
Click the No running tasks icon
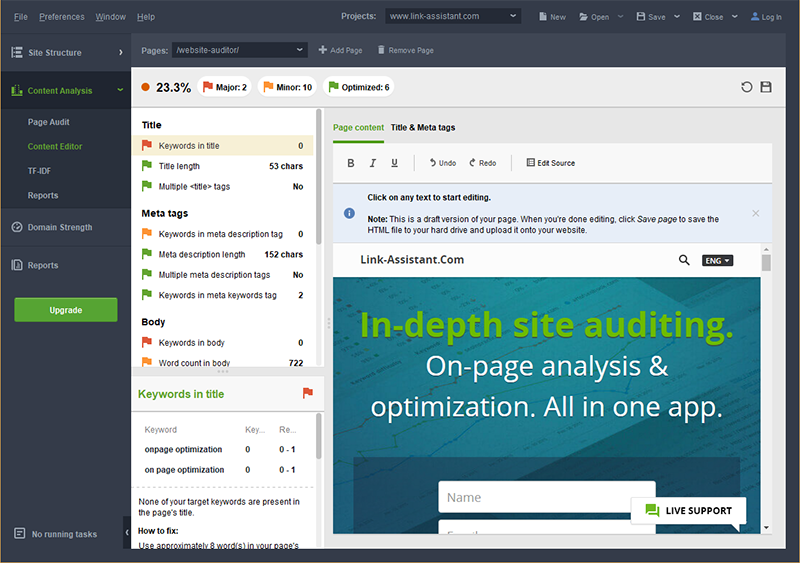point(19,533)
